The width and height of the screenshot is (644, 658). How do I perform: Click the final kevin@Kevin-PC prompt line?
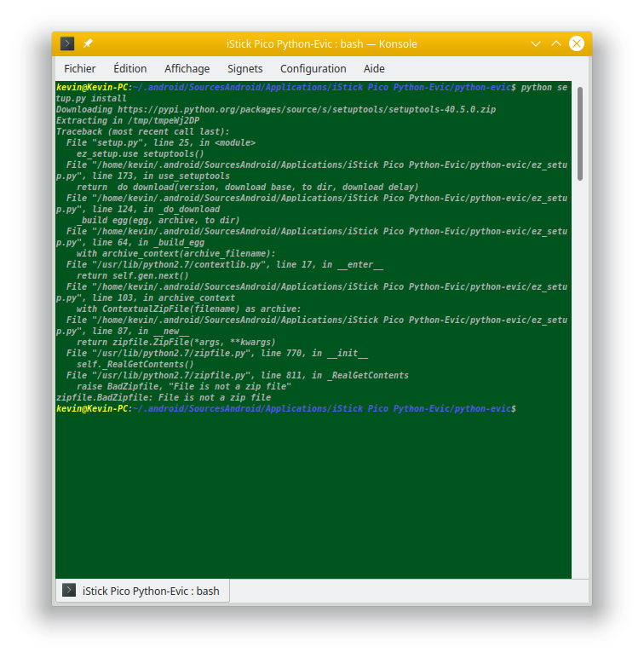pos(286,409)
